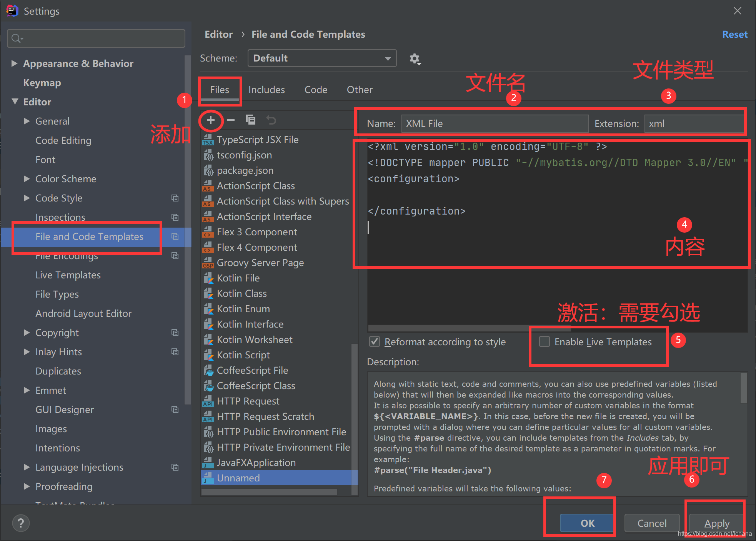
Task: Switch to the Other tab
Action: point(359,89)
